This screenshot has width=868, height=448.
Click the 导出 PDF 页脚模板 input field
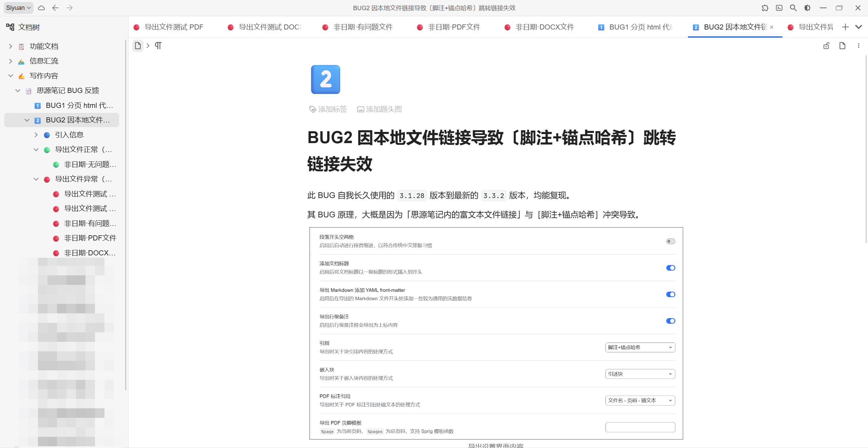(639, 427)
